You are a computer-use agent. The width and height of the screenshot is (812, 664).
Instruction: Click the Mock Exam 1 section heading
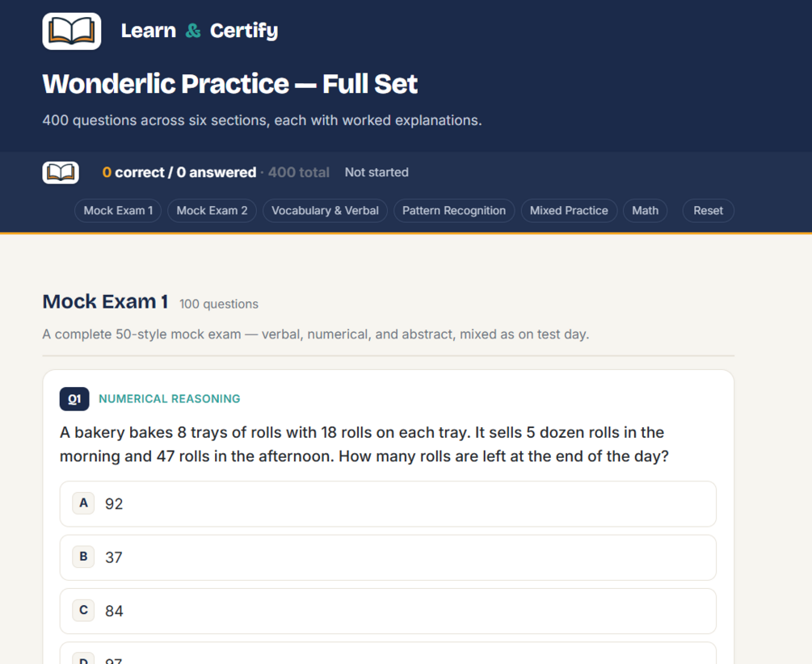pyautogui.click(x=105, y=301)
